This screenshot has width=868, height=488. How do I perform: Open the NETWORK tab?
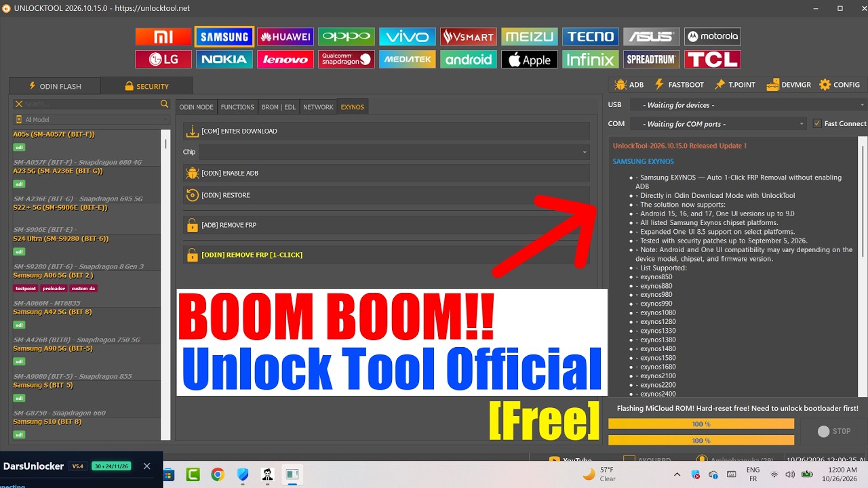pyautogui.click(x=318, y=107)
